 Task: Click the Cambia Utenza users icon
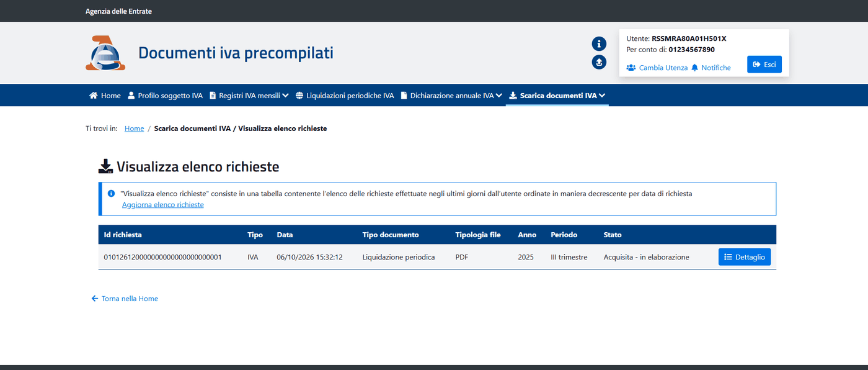point(631,68)
